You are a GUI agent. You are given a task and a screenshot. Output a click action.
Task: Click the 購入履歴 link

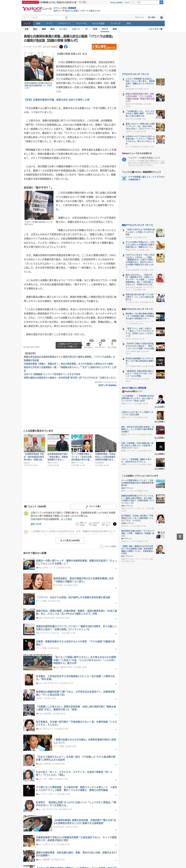click(152, 18)
